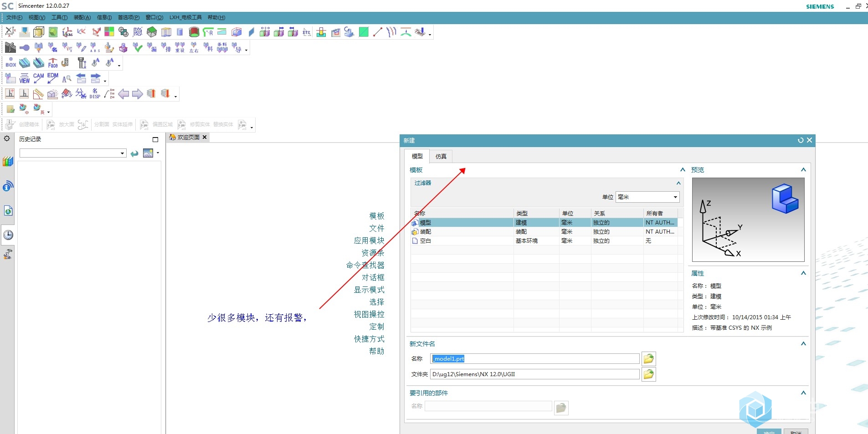Open the history clock sidebar tab
Screen dimensions: 868x434
pos(8,235)
